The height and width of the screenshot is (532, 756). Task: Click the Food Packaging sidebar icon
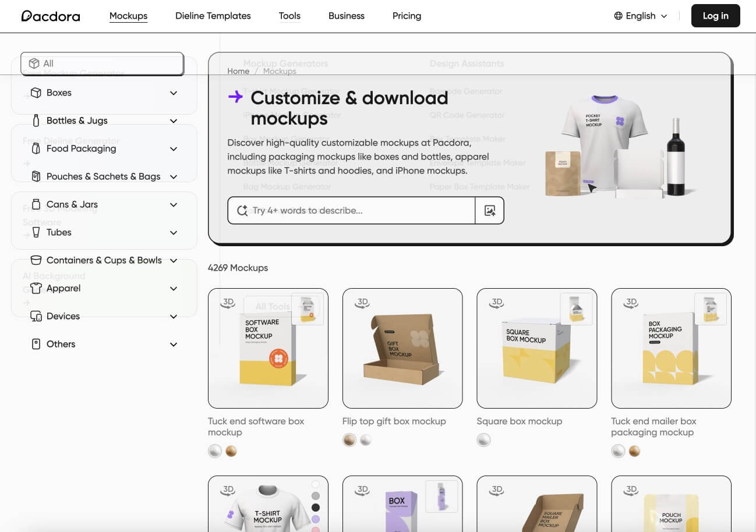(36, 148)
